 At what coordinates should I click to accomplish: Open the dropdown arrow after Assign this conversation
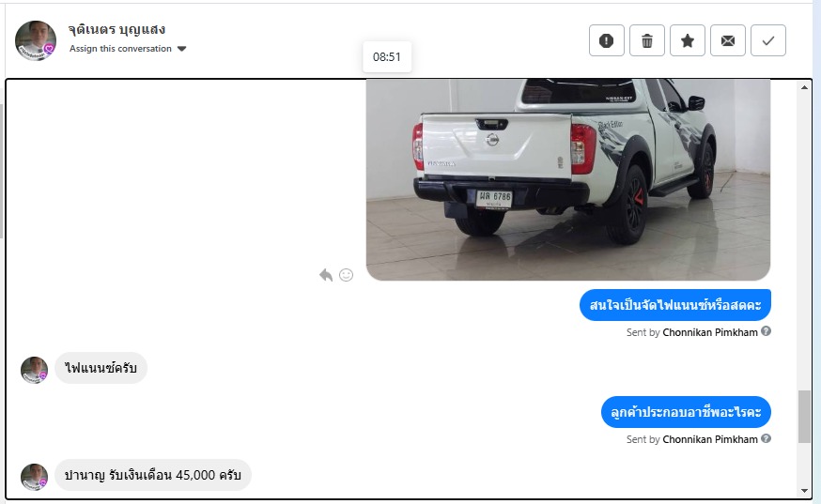pyautogui.click(x=181, y=49)
